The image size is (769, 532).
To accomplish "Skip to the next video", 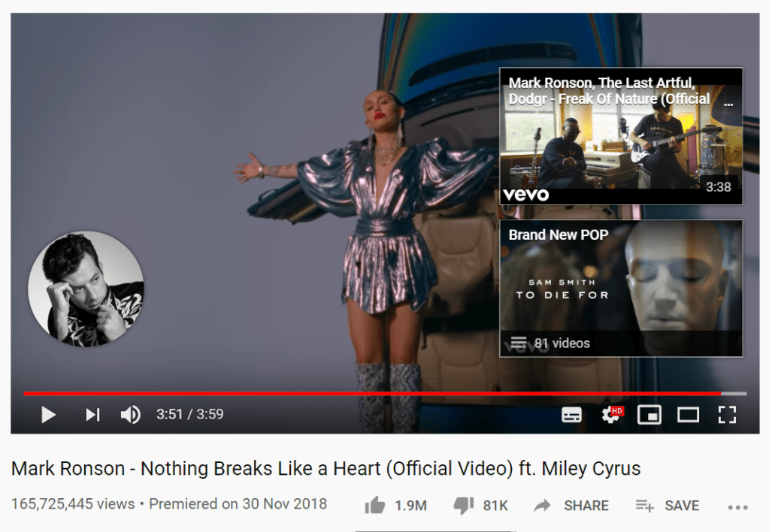I will [x=92, y=415].
